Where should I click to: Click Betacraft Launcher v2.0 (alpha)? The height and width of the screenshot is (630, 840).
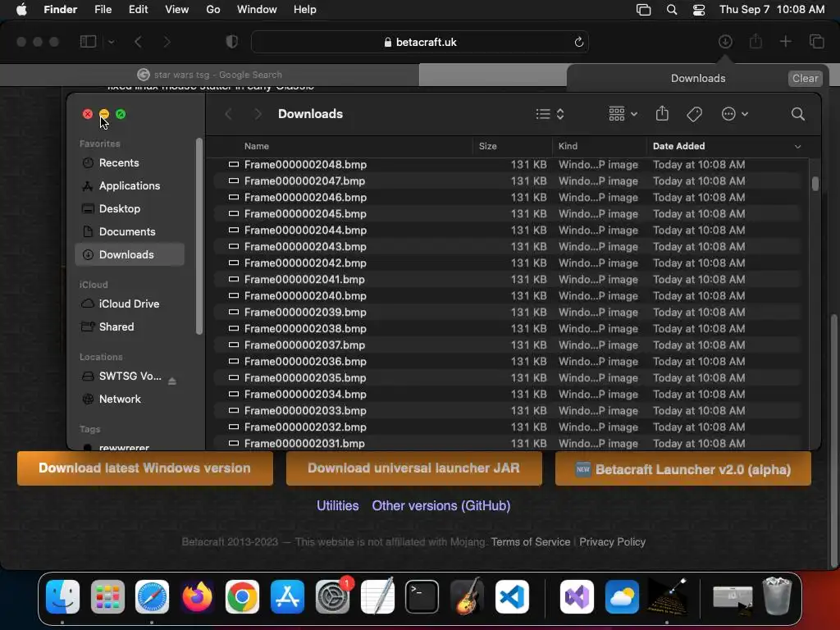[683, 468]
